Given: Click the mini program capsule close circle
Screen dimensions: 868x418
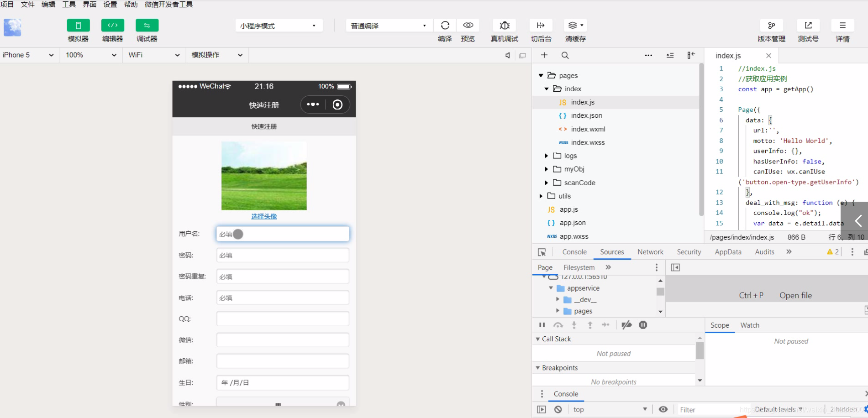Looking at the screenshot, I should coord(337,105).
